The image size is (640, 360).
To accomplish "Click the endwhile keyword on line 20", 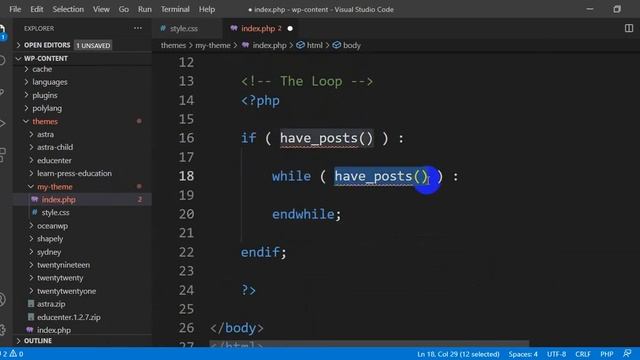I will (303, 214).
